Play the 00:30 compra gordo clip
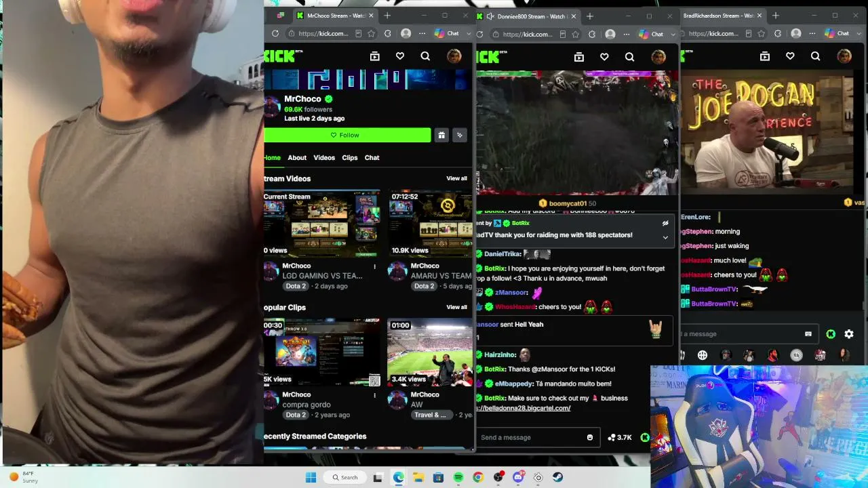 [x=322, y=352]
